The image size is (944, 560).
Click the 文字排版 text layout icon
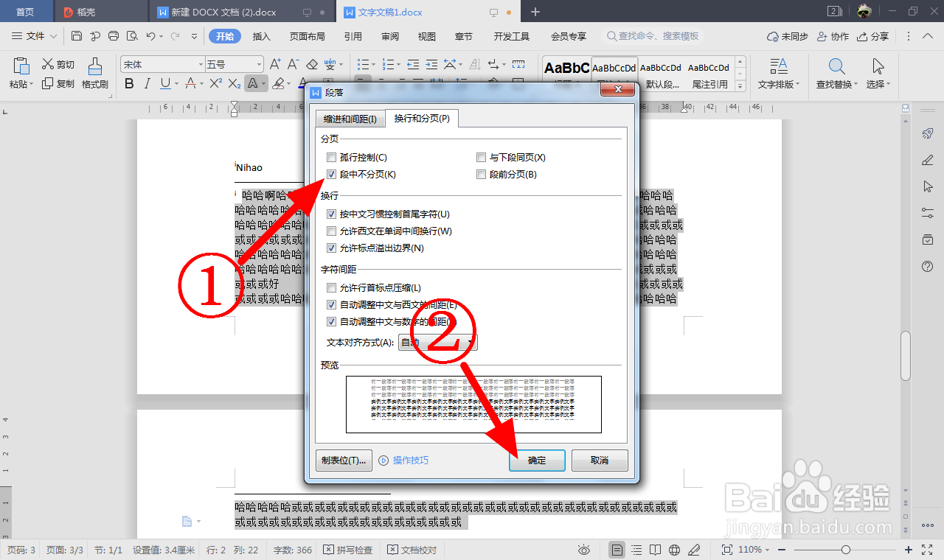coord(778,71)
